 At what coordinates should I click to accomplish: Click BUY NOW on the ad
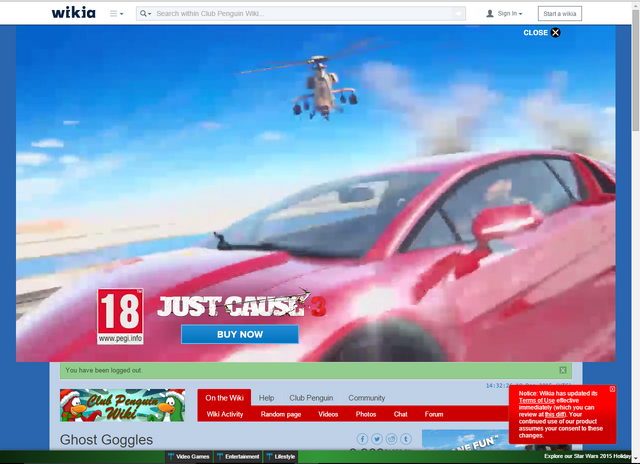click(240, 334)
